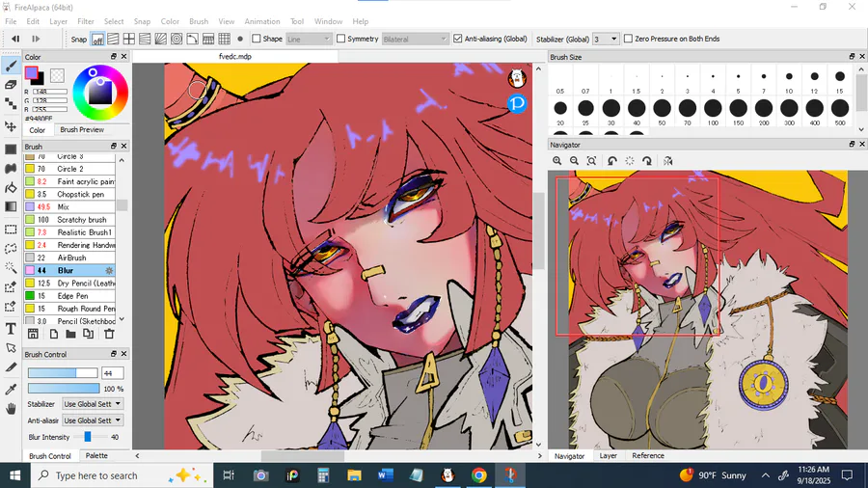The height and width of the screenshot is (488, 868).
Task: Zoom out using Navigator zoom-out icon
Action: click(574, 160)
